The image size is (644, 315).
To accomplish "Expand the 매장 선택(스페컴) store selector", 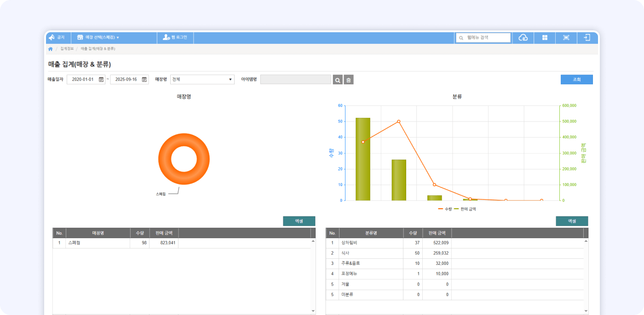I will coord(98,38).
